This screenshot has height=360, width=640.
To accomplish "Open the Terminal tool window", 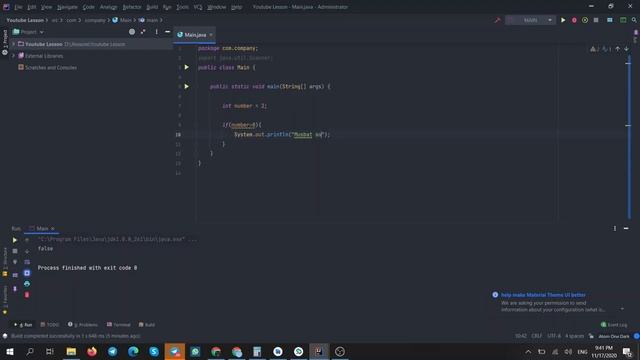I will click(119, 325).
